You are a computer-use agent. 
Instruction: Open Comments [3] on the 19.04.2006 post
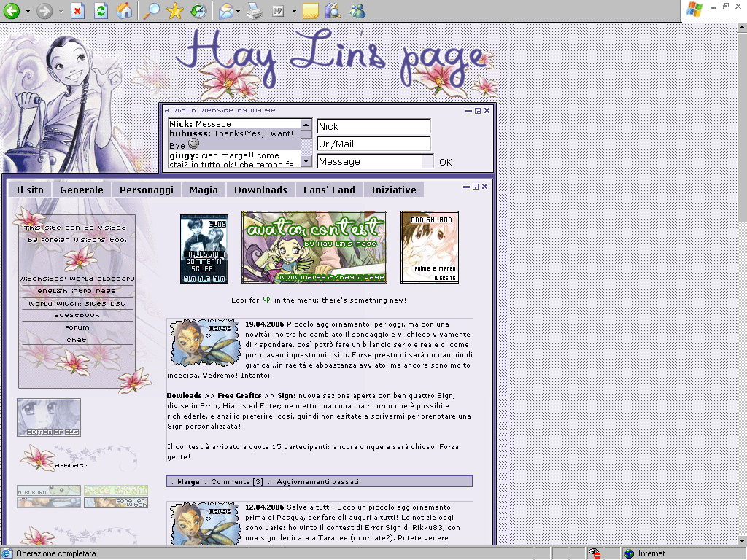tap(237, 482)
